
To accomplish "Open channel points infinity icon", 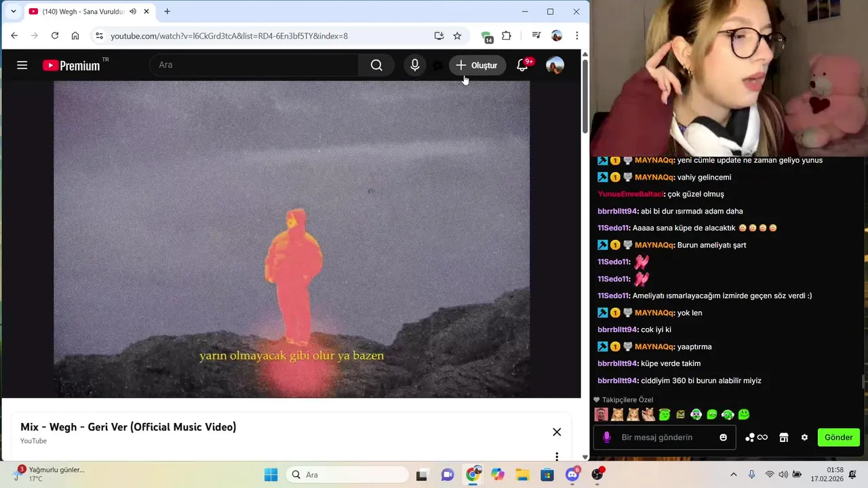I will [757, 437].
